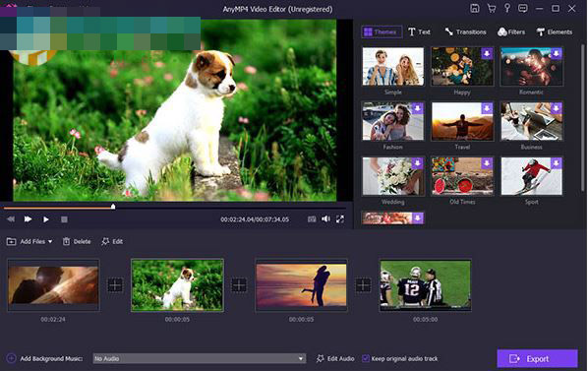Click the fast forward playback button

(x=28, y=219)
